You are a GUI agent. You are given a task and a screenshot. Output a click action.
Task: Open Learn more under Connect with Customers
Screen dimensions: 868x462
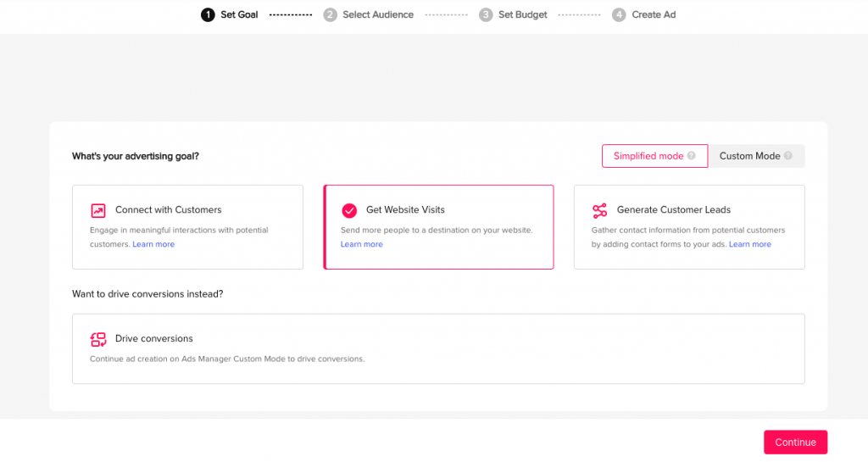tap(153, 244)
